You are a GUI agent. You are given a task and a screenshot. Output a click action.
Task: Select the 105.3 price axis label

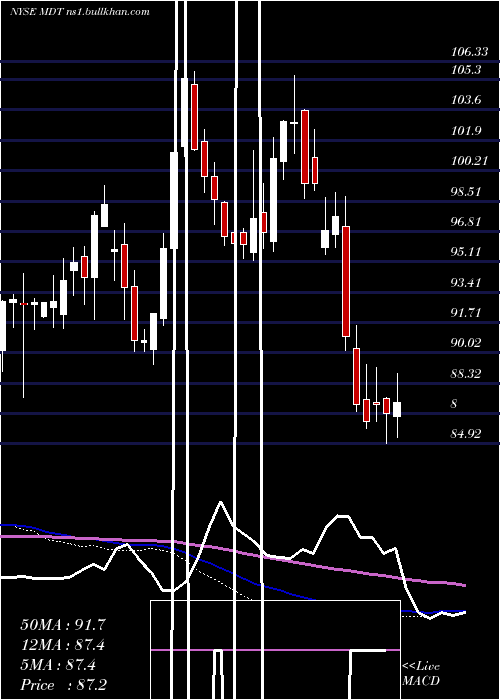point(466,70)
